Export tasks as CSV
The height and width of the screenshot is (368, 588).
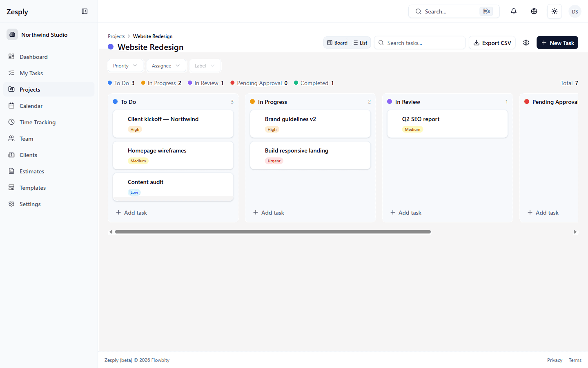492,43
